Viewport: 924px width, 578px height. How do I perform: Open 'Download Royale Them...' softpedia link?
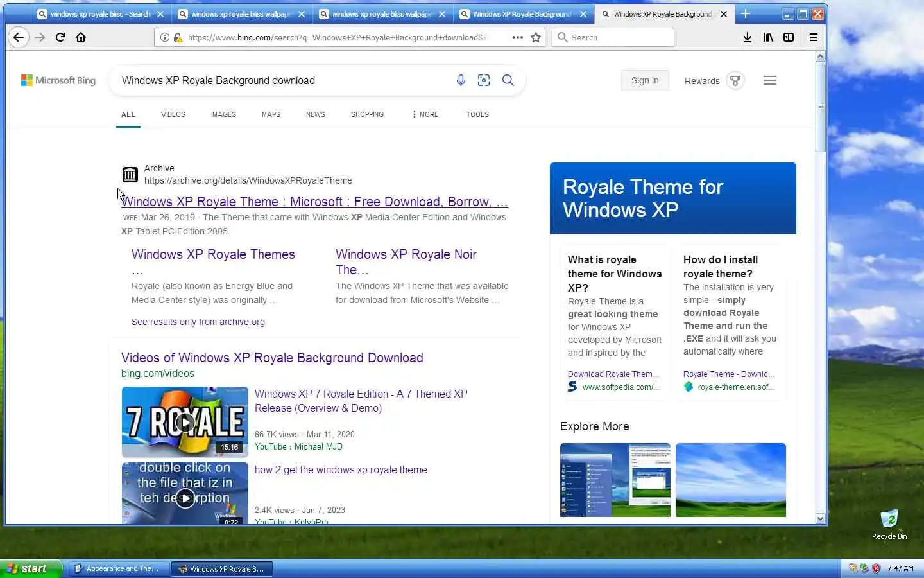[613, 374]
